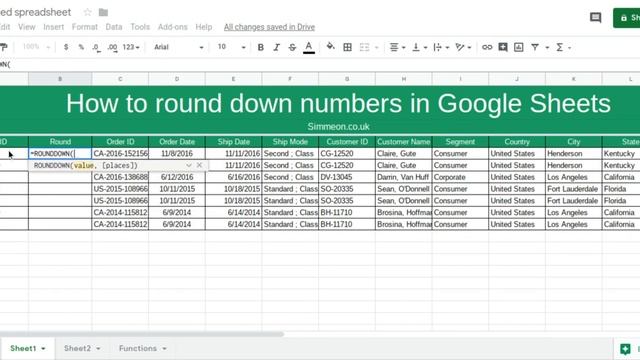Switch to Sheet2 tab
Viewport: 640px width, 360px height.
[x=77, y=348]
